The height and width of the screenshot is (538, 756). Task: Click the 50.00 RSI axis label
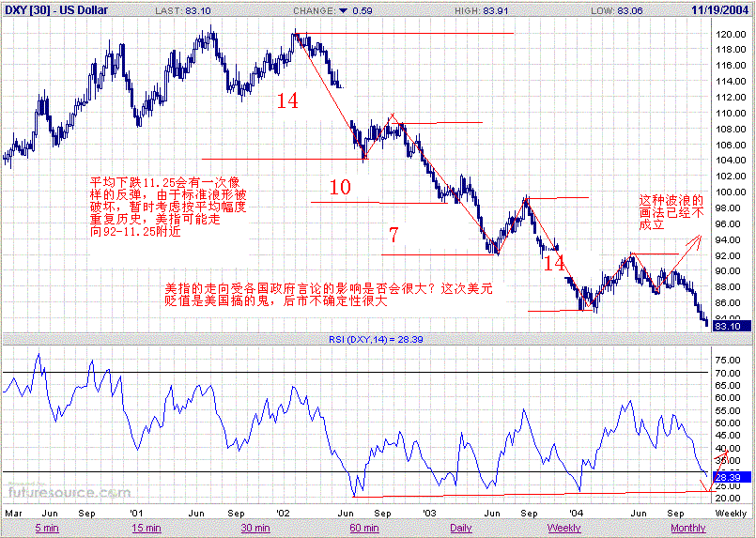point(728,423)
